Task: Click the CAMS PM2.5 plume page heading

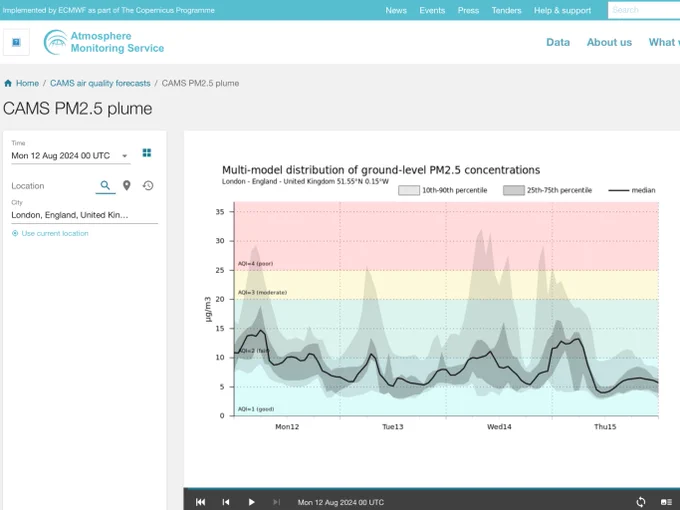Action: point(78,108)
